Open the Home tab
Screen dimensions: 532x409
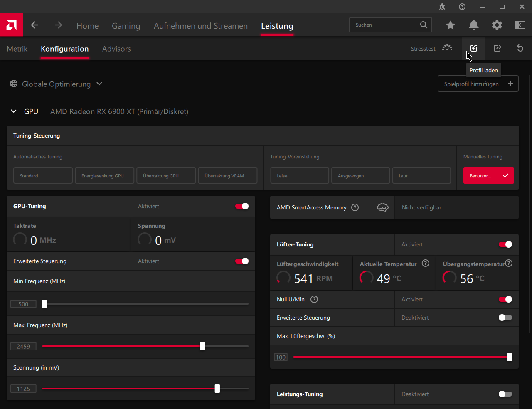(x=88, y=26)
